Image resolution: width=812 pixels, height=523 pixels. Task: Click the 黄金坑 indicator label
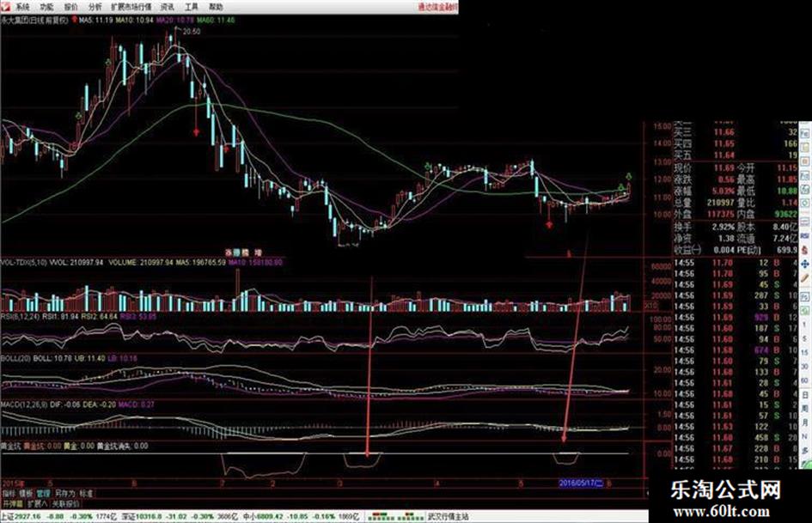click(10, 446)
